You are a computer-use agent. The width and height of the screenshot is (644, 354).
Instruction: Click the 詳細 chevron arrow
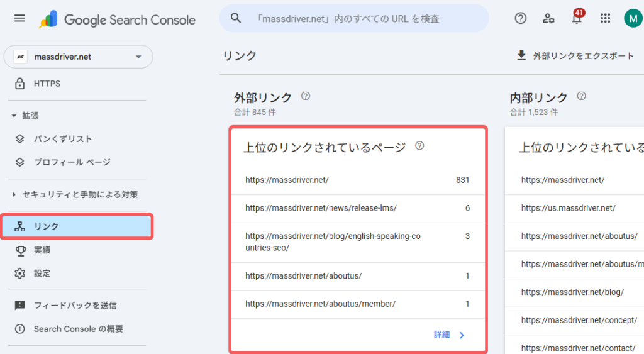coord(462,335)
